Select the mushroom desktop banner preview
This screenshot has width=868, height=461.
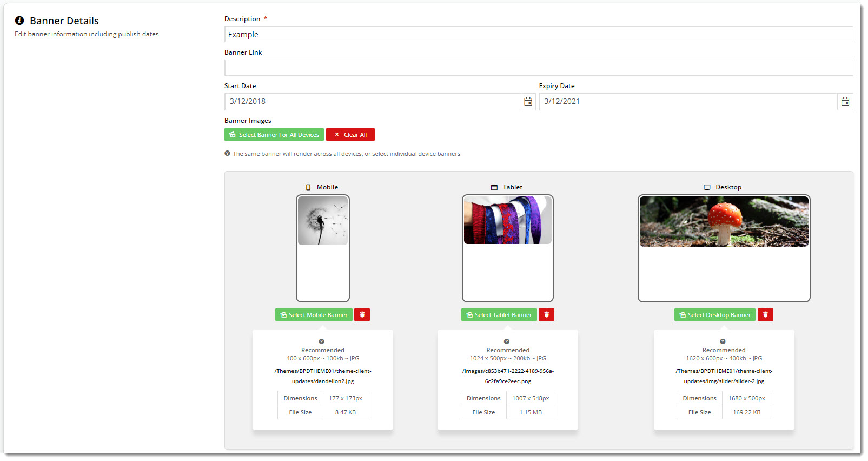pyautogui.click(x=724, y=222)
